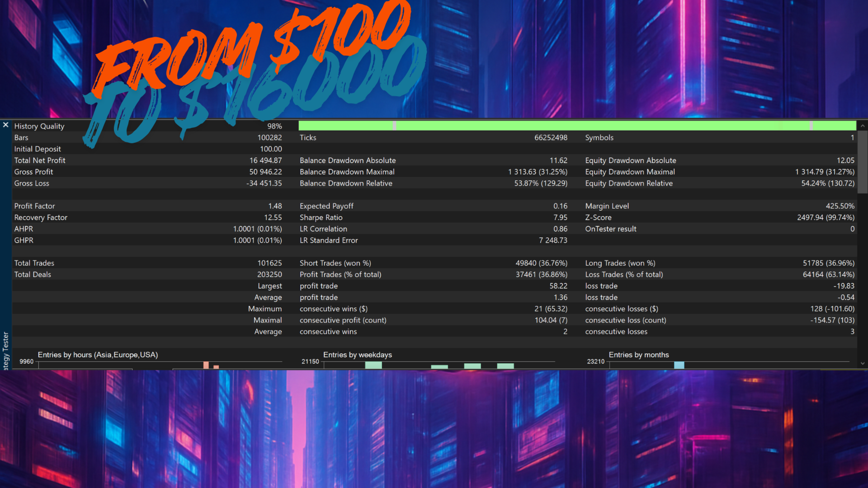Screen dimensions: 868x488
Task: Click the Entries by months chart title
Action: 638,355
